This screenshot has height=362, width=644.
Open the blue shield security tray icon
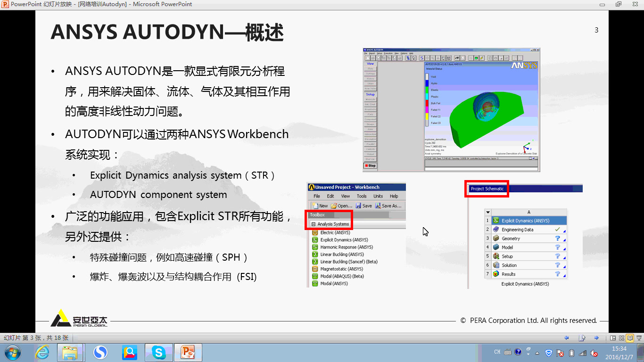click(549, 353)
